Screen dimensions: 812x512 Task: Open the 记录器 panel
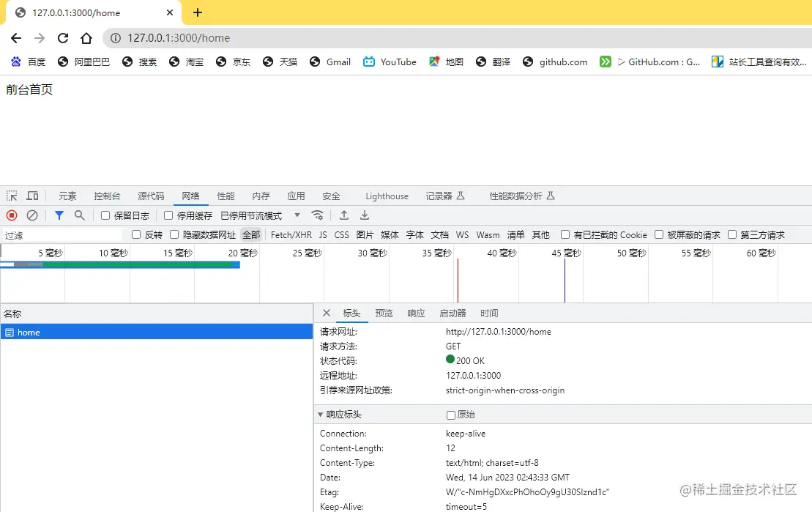click(445, 196)
